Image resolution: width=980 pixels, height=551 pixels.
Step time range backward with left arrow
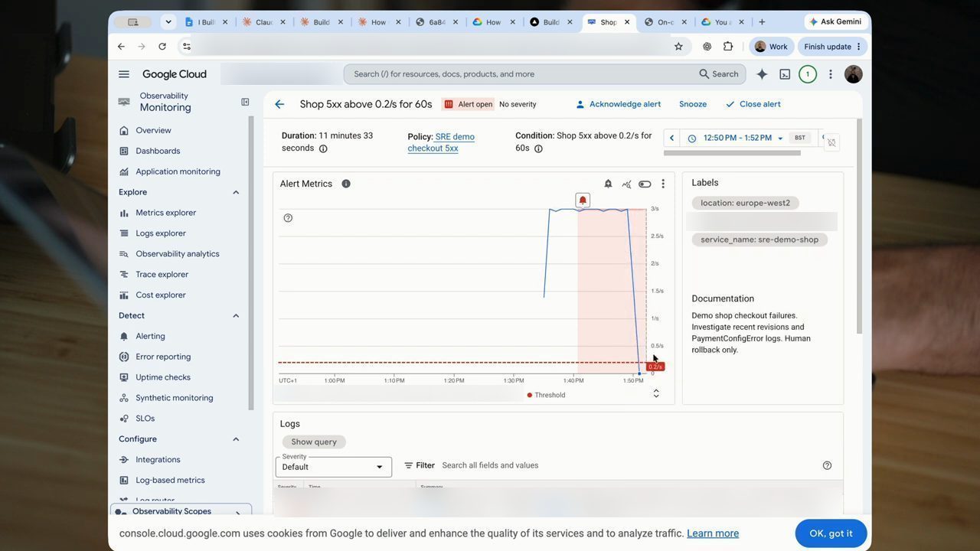[672, 138]
